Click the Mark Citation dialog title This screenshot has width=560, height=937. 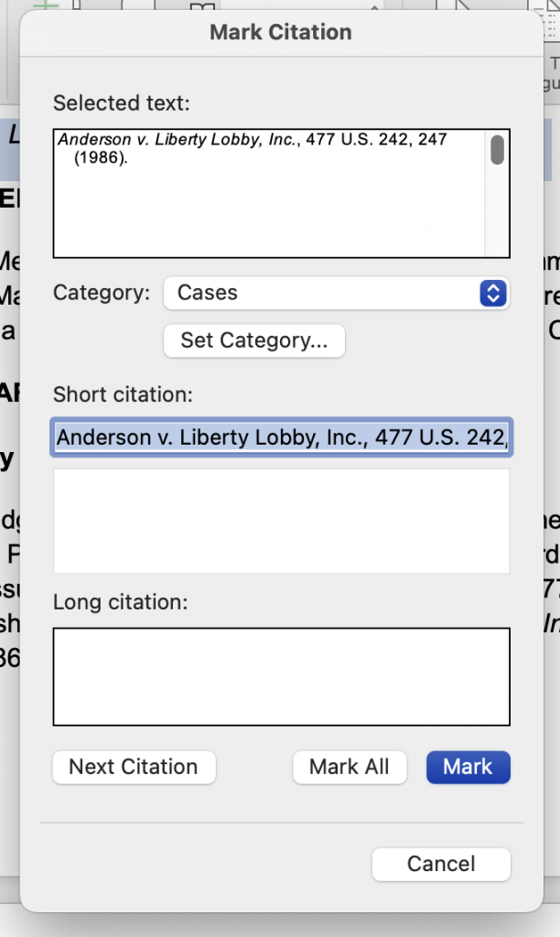coord(280,32)
